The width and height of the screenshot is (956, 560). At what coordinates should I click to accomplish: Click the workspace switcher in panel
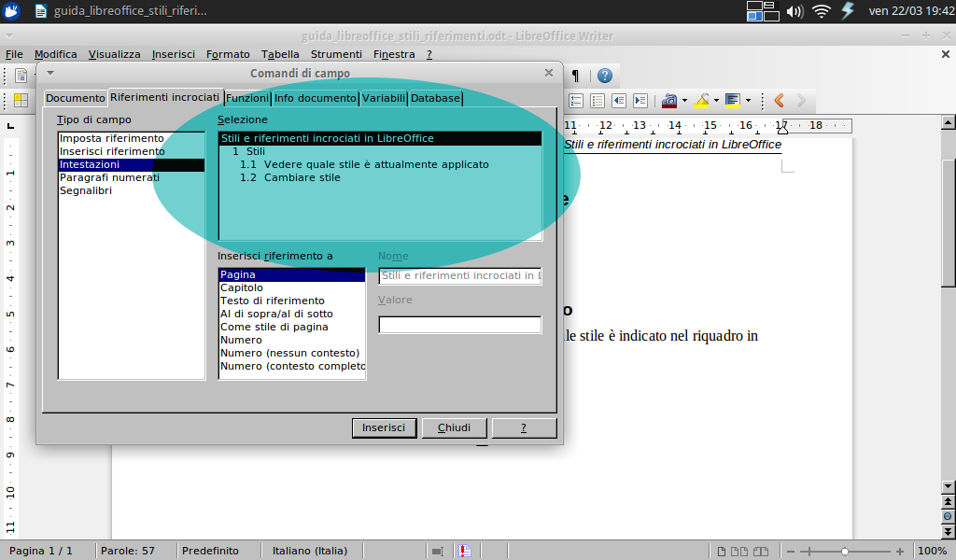(x=763, y=11)
